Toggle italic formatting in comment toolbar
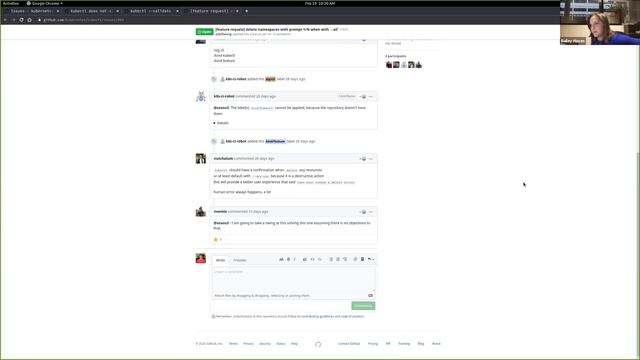640x360 pixels. pyautogui.click(x=294, y=260)
